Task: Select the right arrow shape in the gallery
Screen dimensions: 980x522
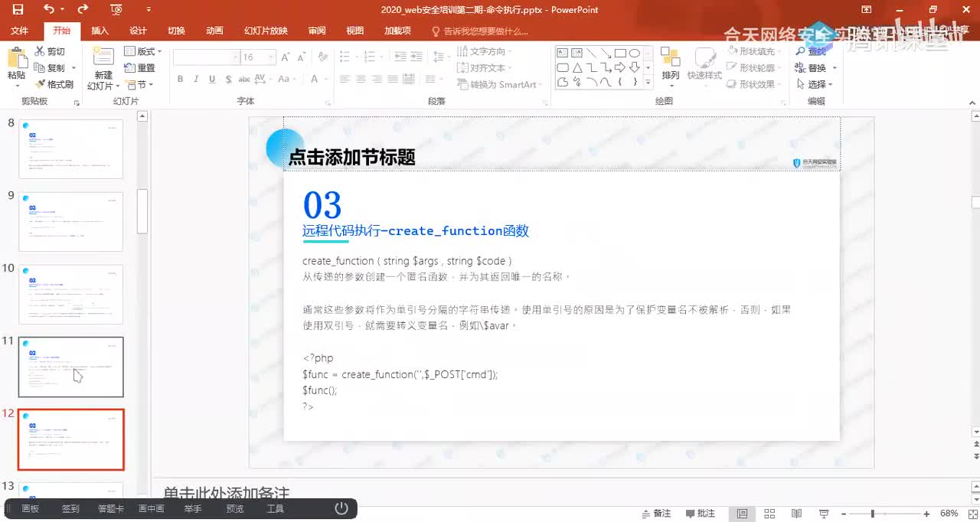Action: coord(620,67)
